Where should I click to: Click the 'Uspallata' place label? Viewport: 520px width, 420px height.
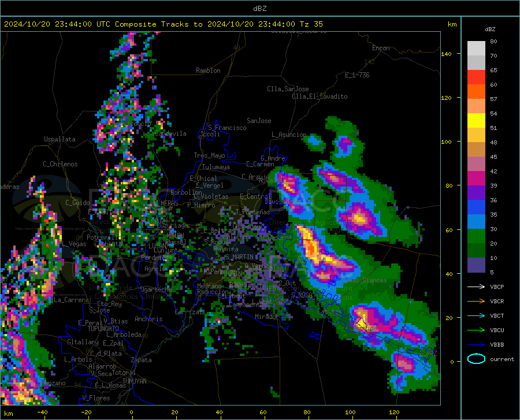[60, 140]
